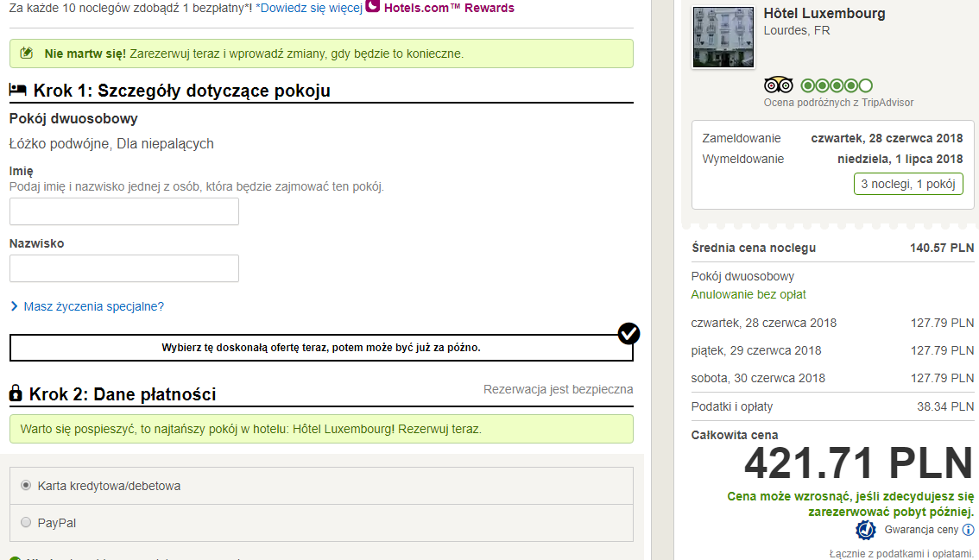The image size is (979, 560).
Task: Click the Hotels.com Rewards moon logo icon
Action: click(x=373, y=6)
